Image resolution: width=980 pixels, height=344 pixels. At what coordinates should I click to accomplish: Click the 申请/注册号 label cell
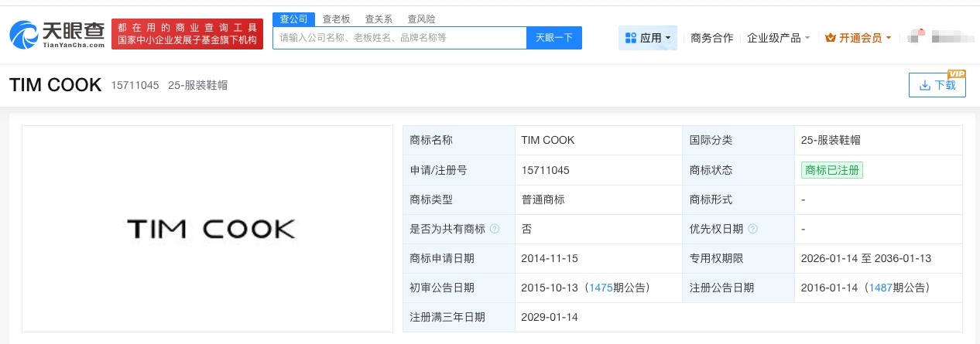tap(459, 170)
